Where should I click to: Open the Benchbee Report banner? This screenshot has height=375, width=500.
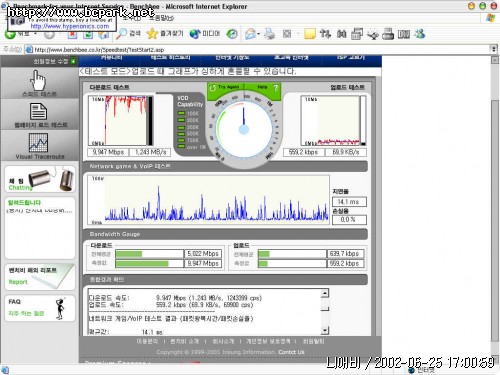40,277
